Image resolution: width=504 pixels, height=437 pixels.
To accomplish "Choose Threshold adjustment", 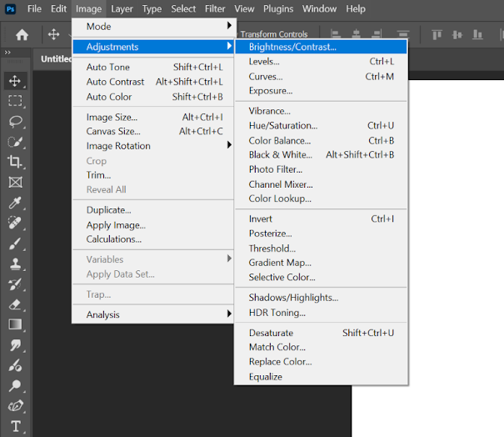I will coord(321,248).
